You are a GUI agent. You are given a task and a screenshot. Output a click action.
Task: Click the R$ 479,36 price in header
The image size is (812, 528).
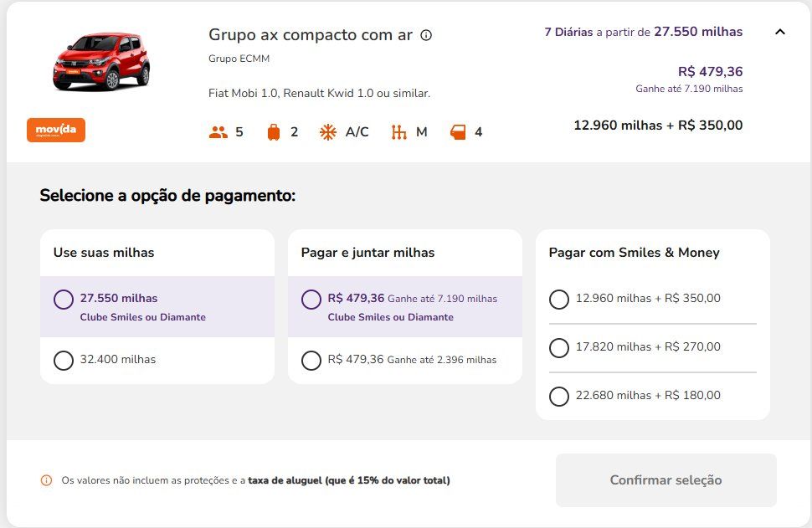711,71
